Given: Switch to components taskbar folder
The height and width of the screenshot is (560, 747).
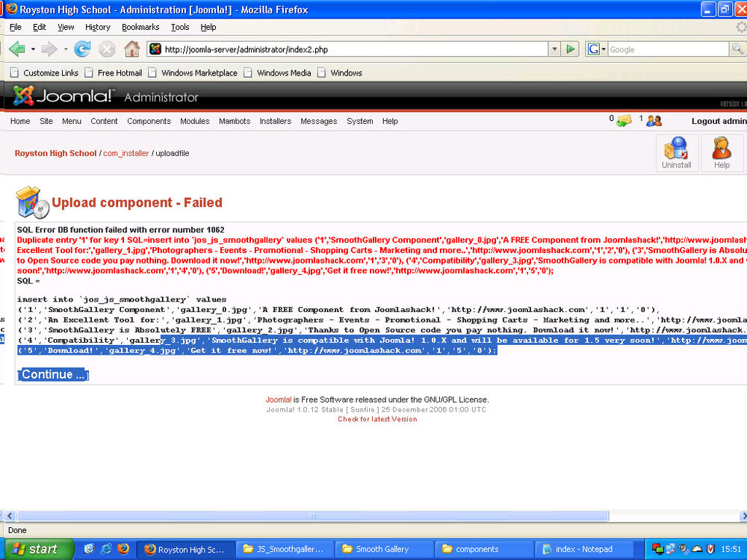Looking at the screenshot, I should click(x=483, y=549).
